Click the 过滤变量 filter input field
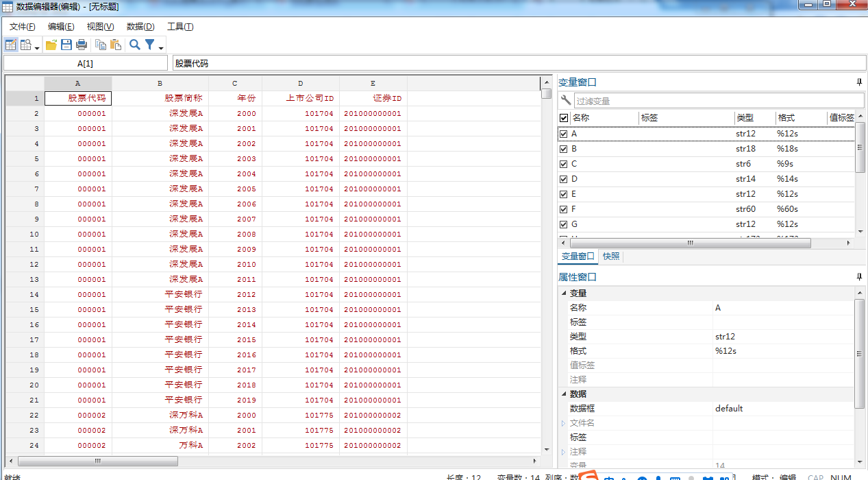The width and height of the screenshot is (868, 480). click(x=719, y=101)
